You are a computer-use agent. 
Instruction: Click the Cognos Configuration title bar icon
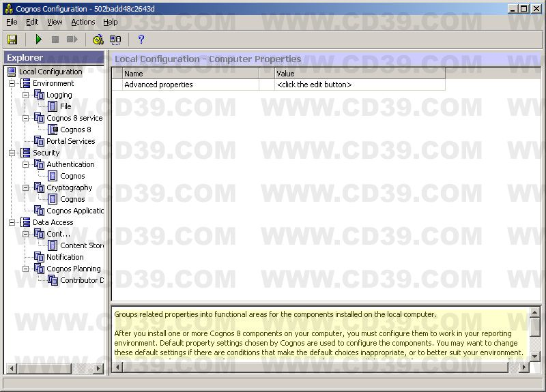pyautogui.click(x=9, y=9)
